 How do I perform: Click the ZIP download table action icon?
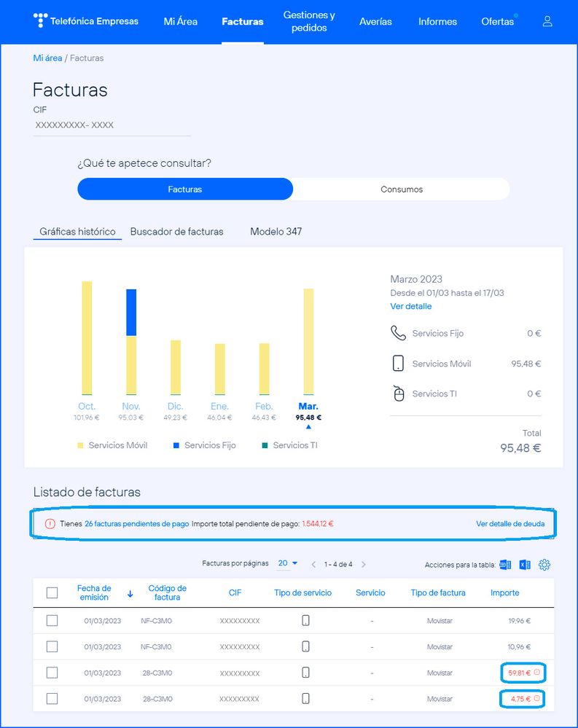[505, 565]
